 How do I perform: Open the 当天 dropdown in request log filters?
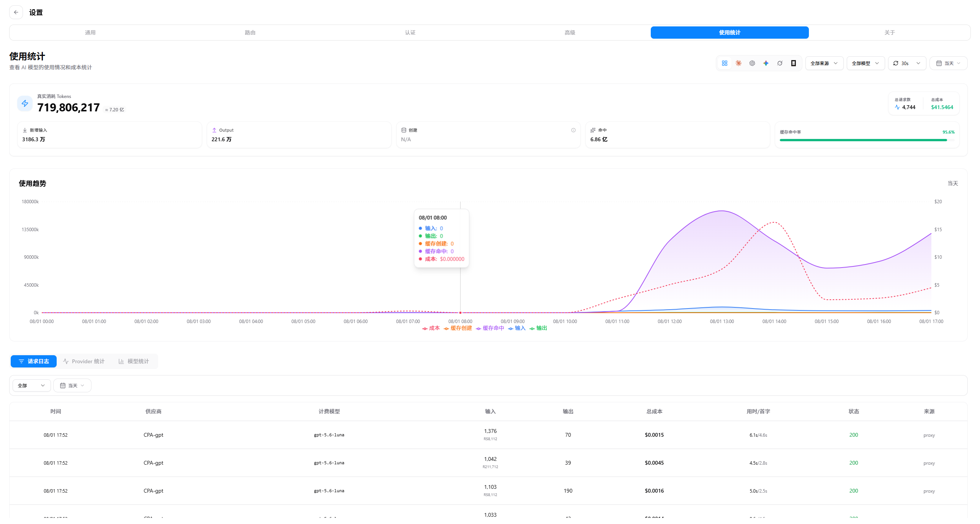(72, 385)
